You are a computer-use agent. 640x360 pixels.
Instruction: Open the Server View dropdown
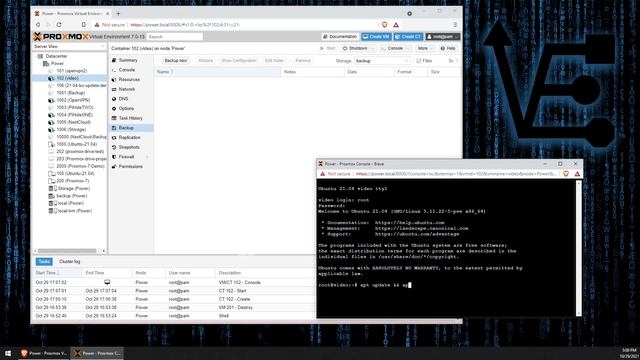[69, 47]
